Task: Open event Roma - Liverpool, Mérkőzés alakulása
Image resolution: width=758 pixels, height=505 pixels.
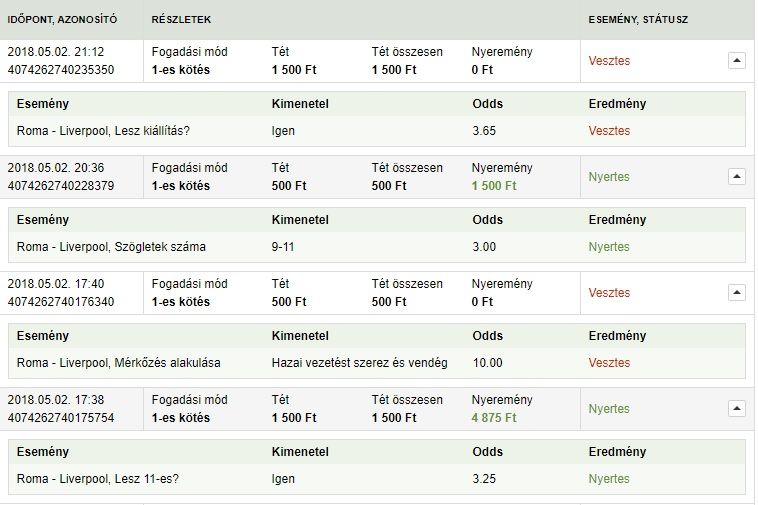Action: pyautogui.click(x=119, y=363)
